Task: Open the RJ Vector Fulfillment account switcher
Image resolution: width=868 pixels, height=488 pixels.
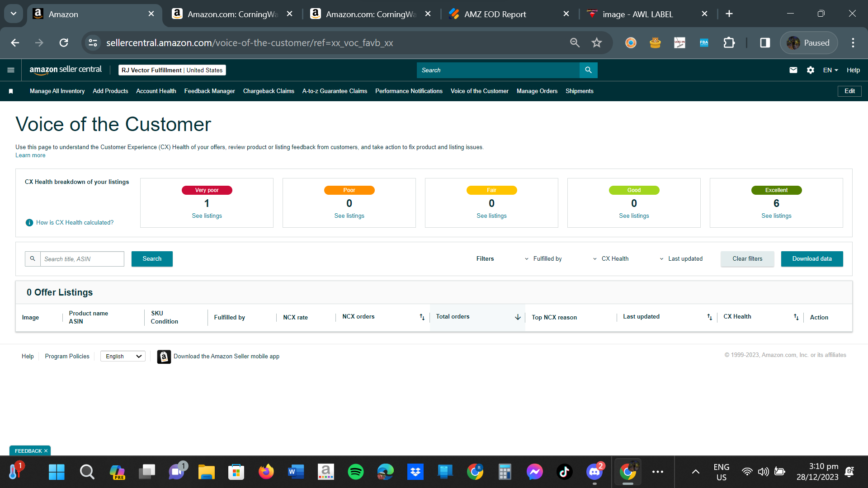Action: [172, 70]
